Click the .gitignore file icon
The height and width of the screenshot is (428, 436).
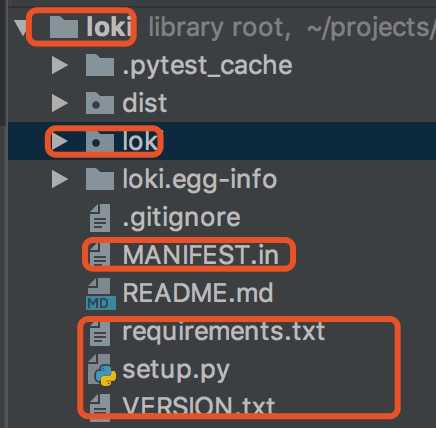pos(100,218)
